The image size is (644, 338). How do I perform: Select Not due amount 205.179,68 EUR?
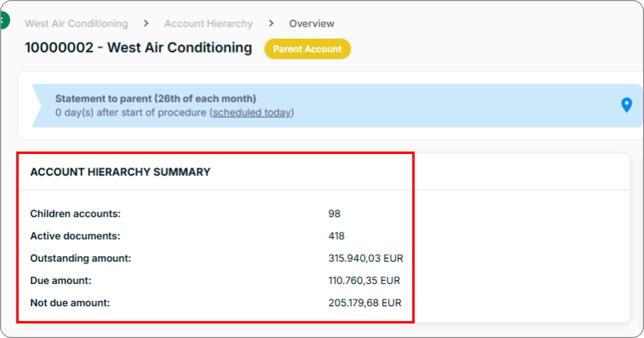[x=365, y=303]
